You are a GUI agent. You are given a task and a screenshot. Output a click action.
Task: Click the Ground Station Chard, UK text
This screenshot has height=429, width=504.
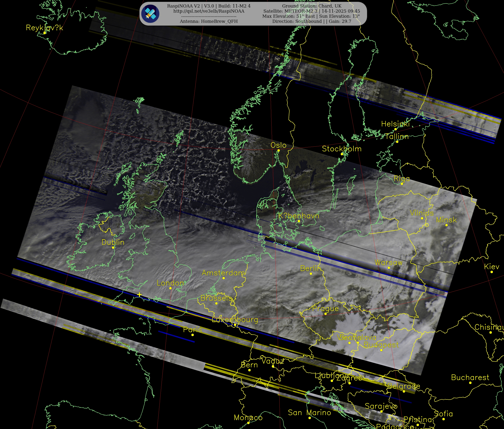point(311,6)
